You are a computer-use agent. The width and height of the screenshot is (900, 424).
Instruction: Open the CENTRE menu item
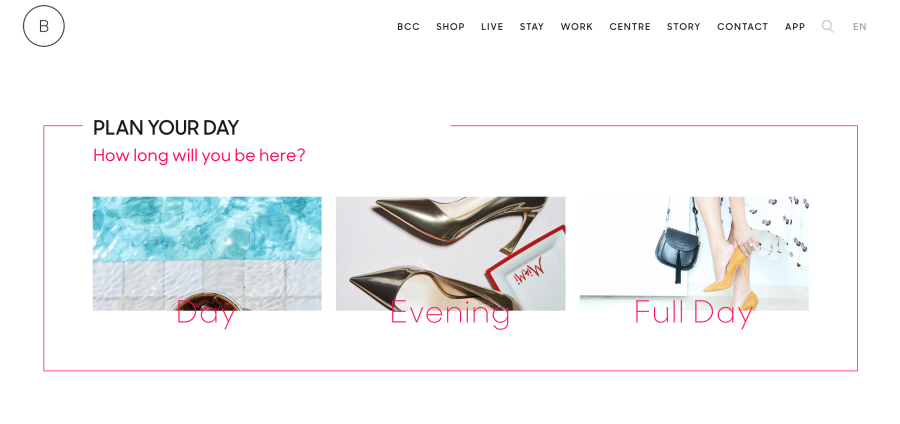[630, 27]
